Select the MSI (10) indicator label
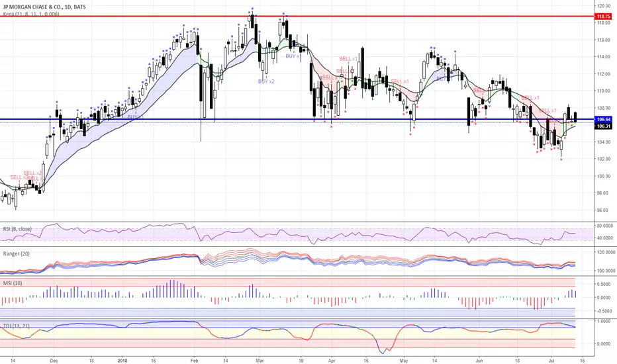Viewport: 617px width, 364px height. (13, 283)
